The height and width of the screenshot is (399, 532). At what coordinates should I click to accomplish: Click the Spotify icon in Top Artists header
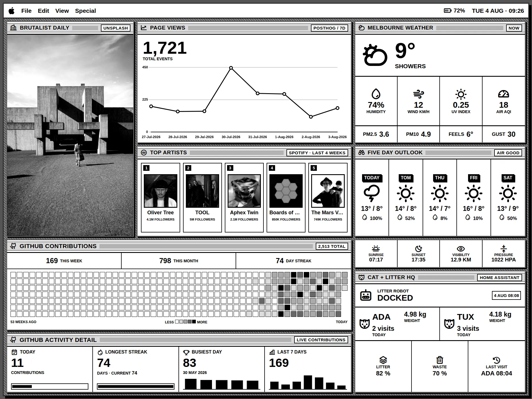point(144,153)
